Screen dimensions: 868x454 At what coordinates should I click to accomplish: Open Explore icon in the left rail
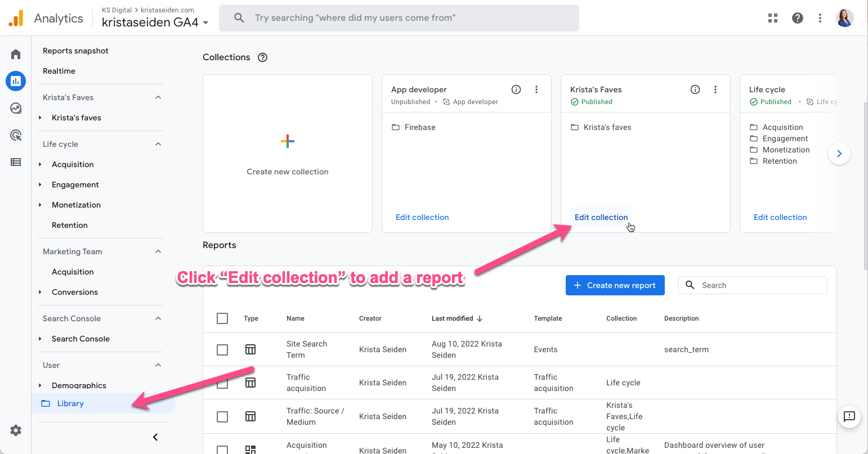pos(16,108)
